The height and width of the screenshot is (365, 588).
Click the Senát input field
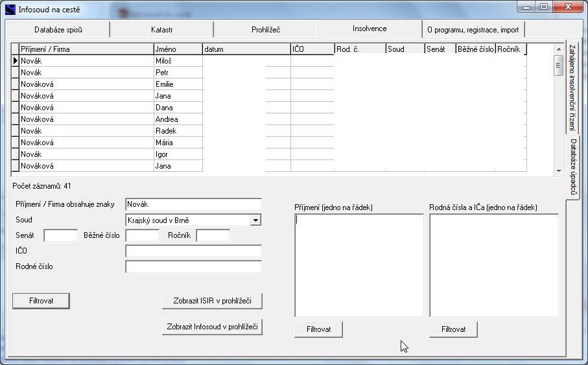pos(61,235)
